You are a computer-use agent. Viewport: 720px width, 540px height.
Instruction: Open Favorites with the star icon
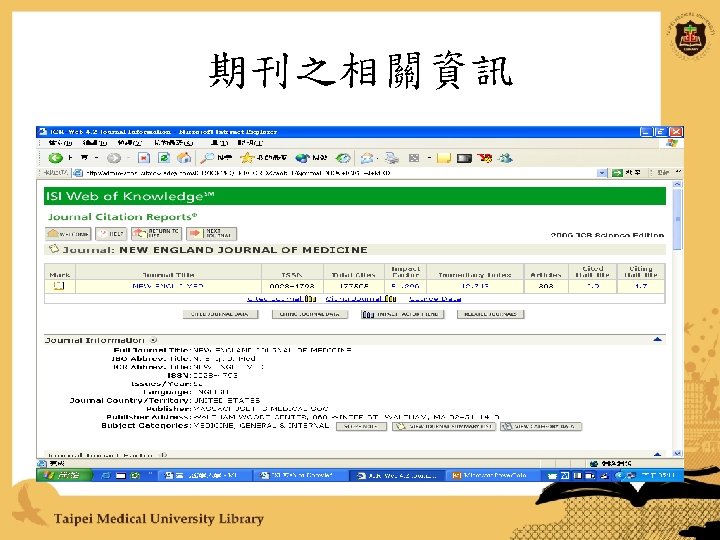tap(247, 158)
